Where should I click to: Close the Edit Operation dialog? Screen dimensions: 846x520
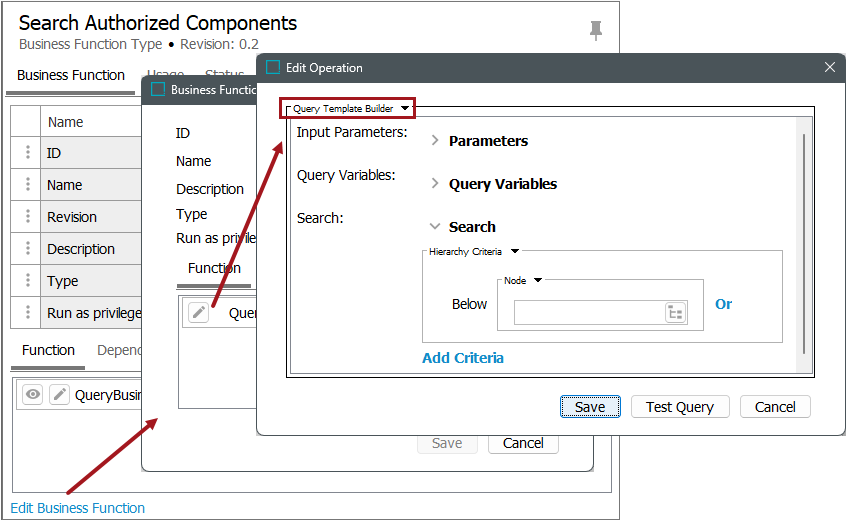(x=829, y=68)
